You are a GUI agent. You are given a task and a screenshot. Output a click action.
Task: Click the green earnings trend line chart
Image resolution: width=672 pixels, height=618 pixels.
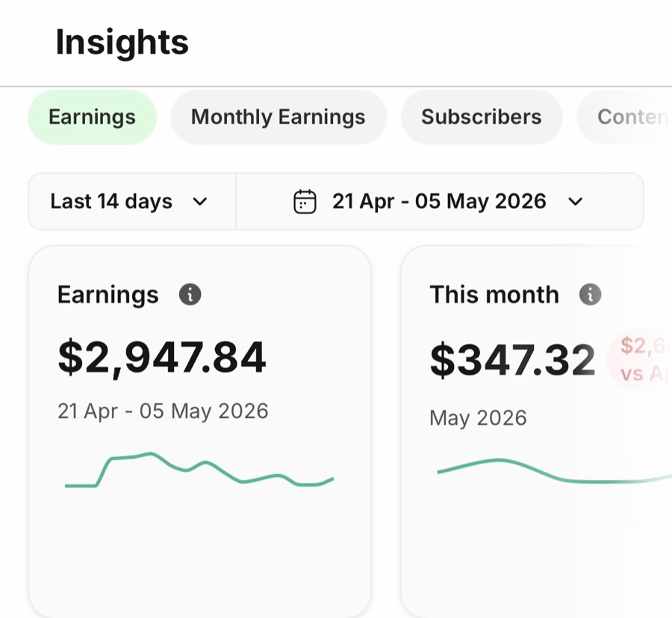click(x=199, y=469)
